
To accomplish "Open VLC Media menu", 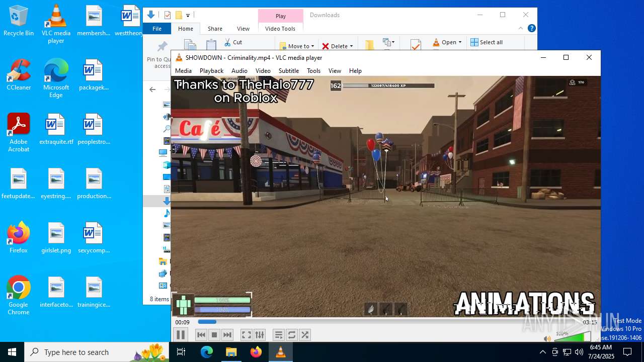I will 183,71.
